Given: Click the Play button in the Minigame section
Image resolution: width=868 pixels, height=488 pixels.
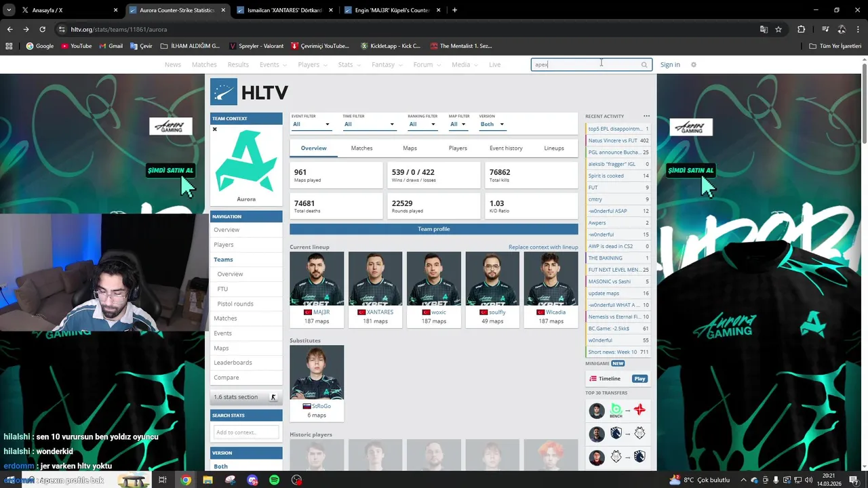Looking at the screenshot, I should [640, 379].
